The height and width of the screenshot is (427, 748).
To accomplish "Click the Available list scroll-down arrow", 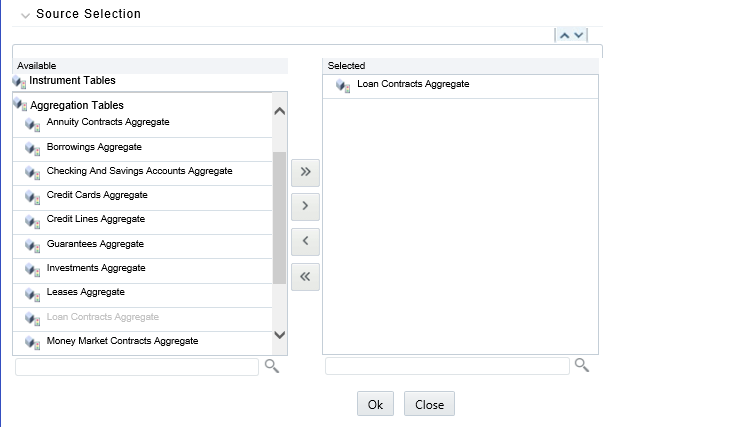I will 280,335.
